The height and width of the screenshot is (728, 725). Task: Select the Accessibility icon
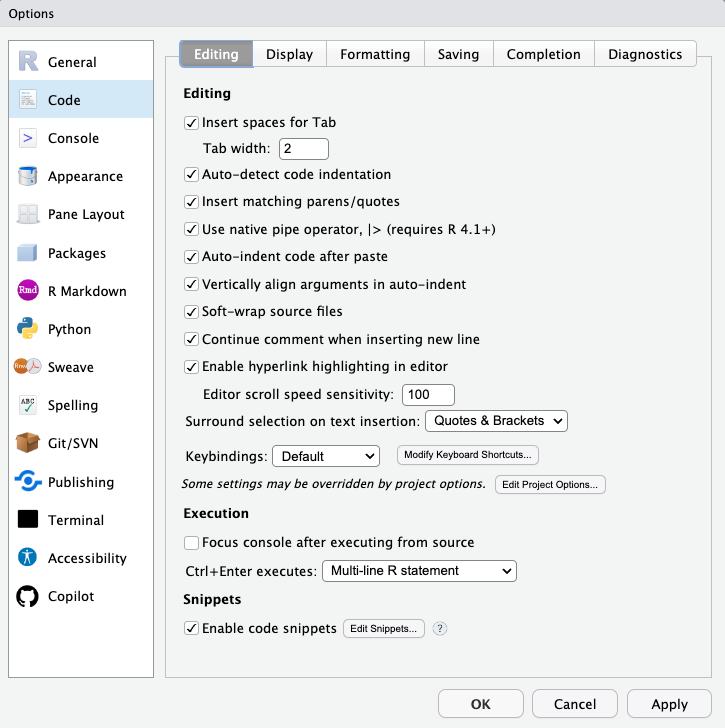click(x=28, y=558)
